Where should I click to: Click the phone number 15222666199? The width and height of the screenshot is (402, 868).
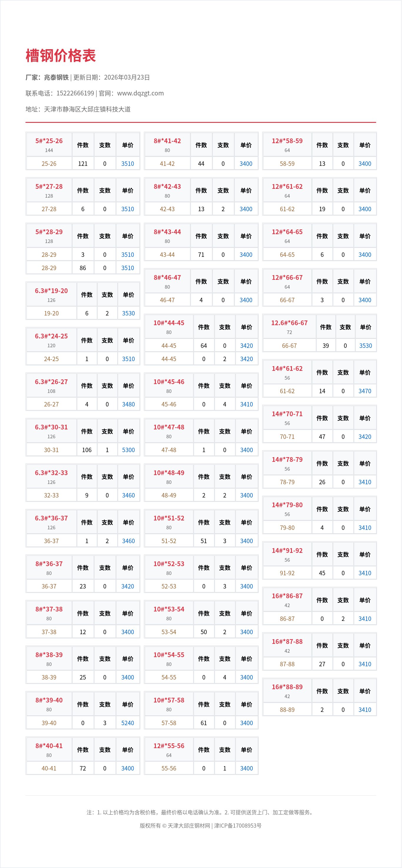pyautogui.click(x=75, y=93)
